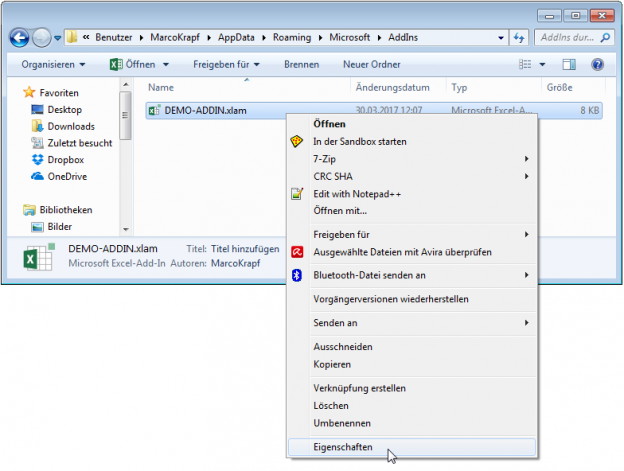Select Eigenschaften from the context menu

[343, 447]
